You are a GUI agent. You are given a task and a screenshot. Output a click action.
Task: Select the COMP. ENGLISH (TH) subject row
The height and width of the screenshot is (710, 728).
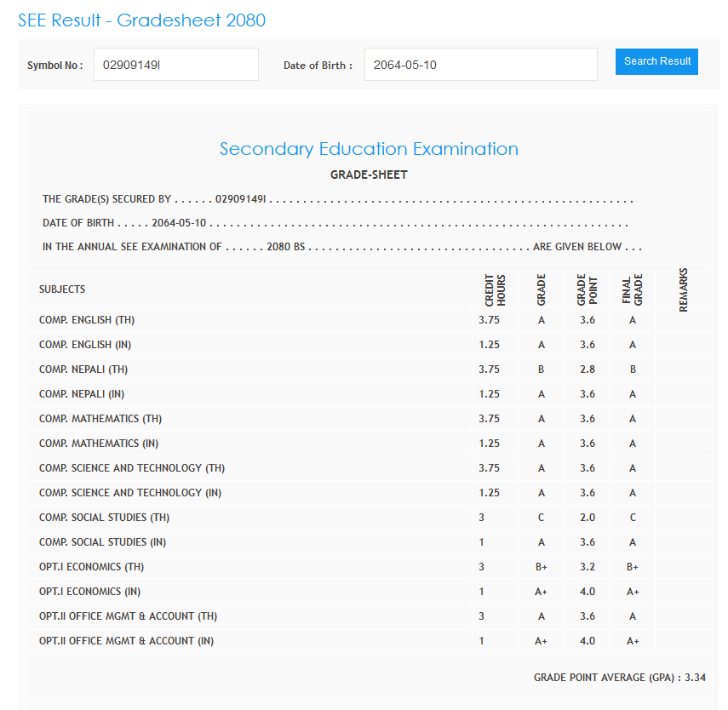[x=87, y=321]
